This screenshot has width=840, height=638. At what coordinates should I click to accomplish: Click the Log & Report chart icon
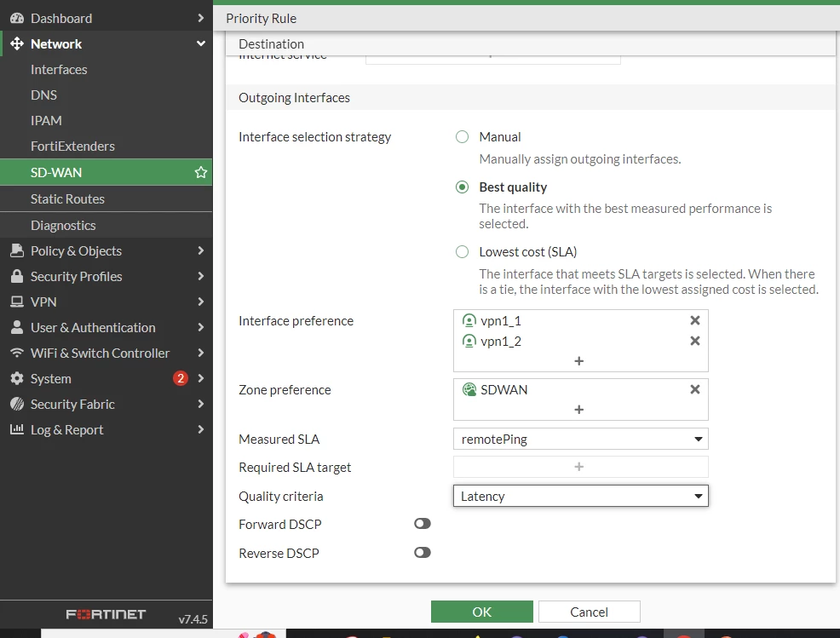17,429
